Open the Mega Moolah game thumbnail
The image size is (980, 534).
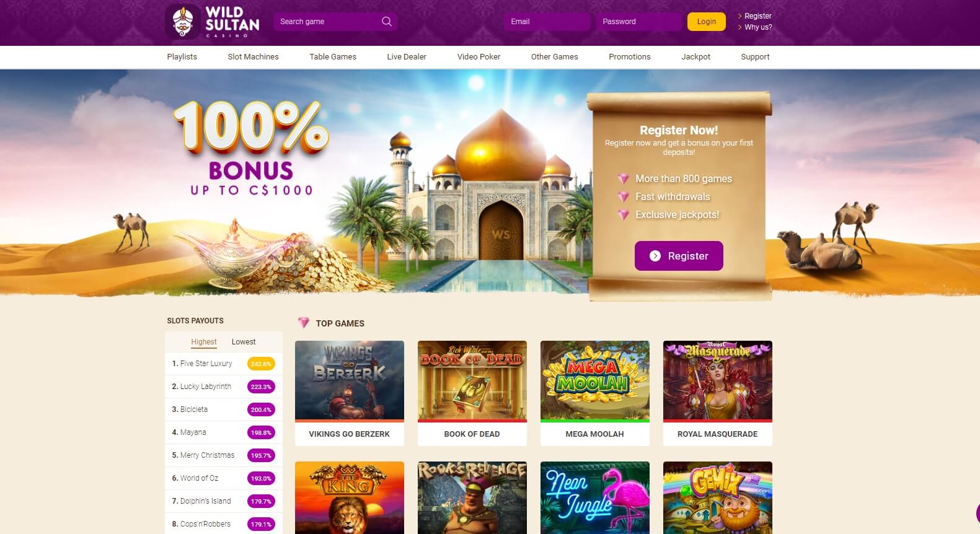595,381
